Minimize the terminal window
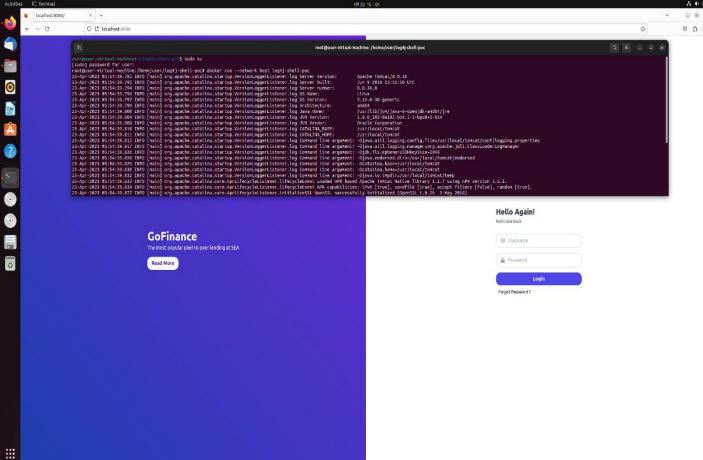 640,48
